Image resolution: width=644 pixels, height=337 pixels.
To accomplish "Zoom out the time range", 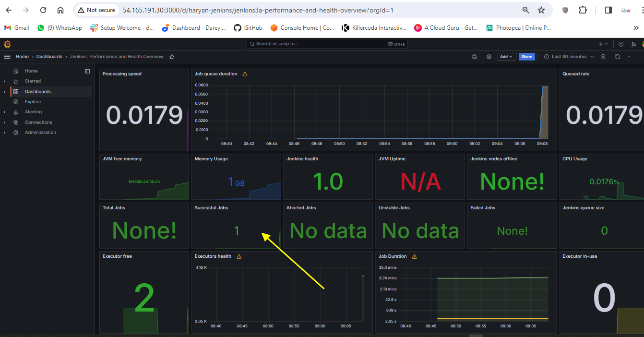I will (x=603, y=57).
